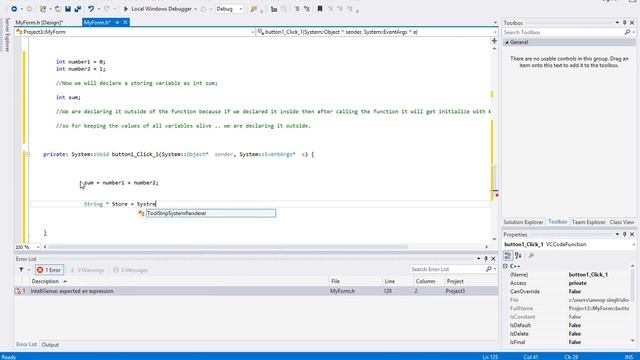Viewport: 640px width, 360px height.
Task: Click the Find in Files toolbar icon
Action: (x=254, y=9)
